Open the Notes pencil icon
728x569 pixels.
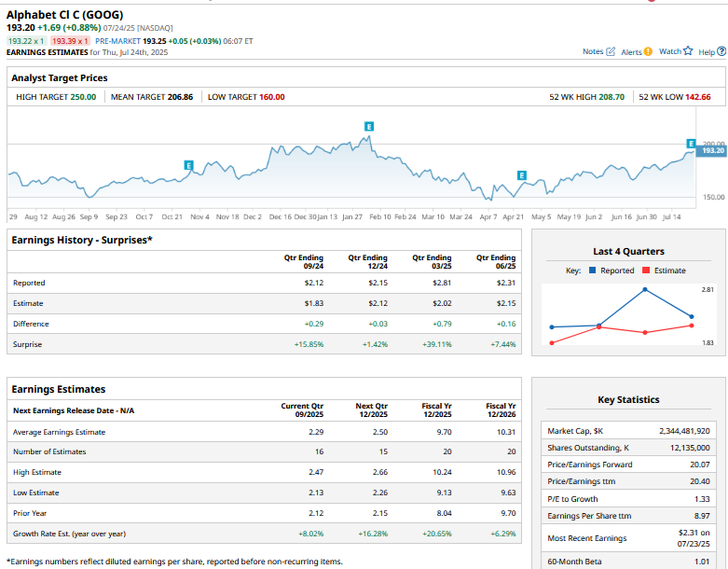[x=611, y=51]
